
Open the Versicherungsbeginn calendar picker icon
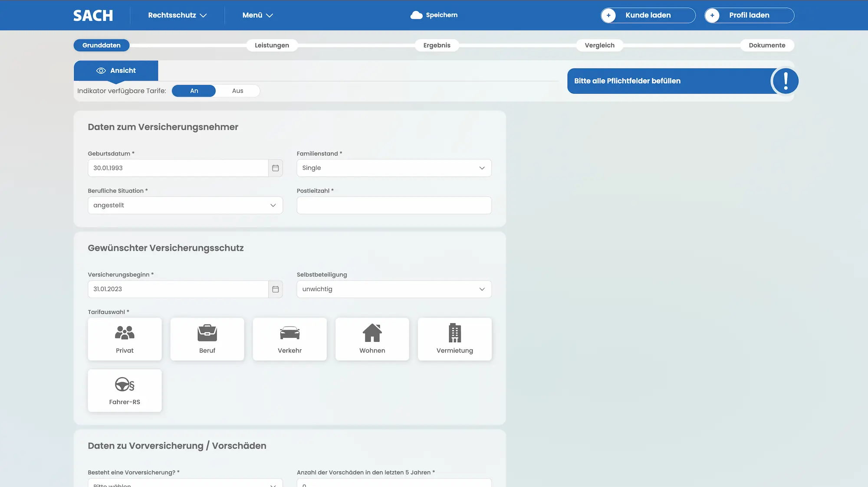point(275,289)
